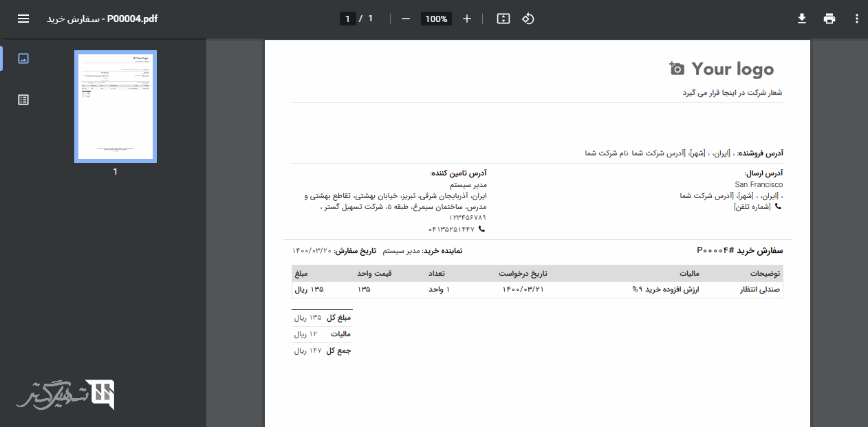Rotate the document counterclockwise

point(528,19)
